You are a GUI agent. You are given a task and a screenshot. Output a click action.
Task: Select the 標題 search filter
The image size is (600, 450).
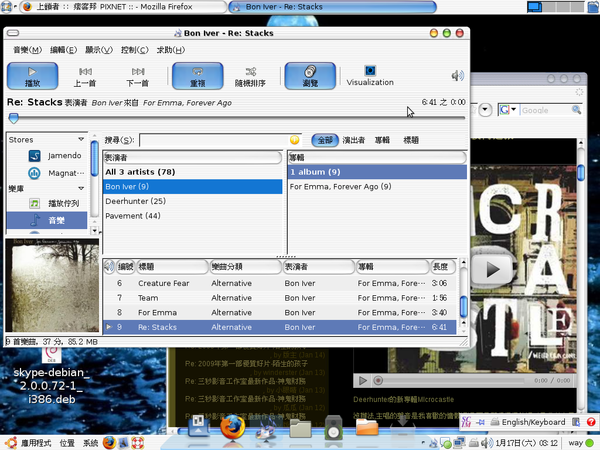(411, 140)
